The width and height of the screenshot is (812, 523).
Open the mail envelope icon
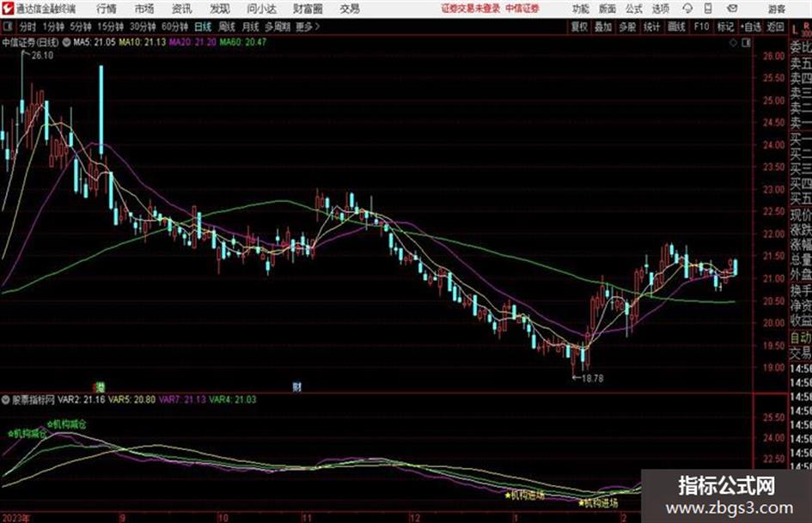732,9
